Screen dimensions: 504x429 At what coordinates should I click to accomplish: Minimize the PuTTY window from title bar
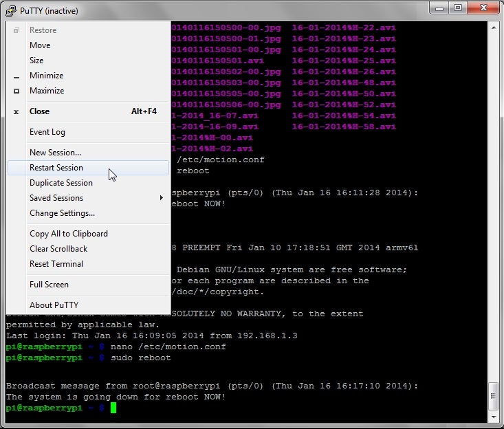(439, 8)
